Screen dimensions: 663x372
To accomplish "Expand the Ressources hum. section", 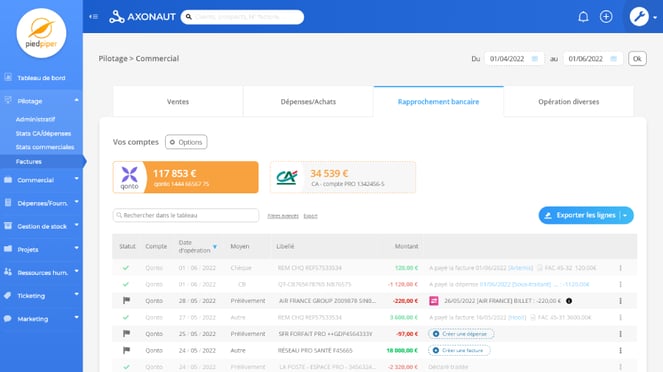I will pyautogui.click(x=77, y=271).
